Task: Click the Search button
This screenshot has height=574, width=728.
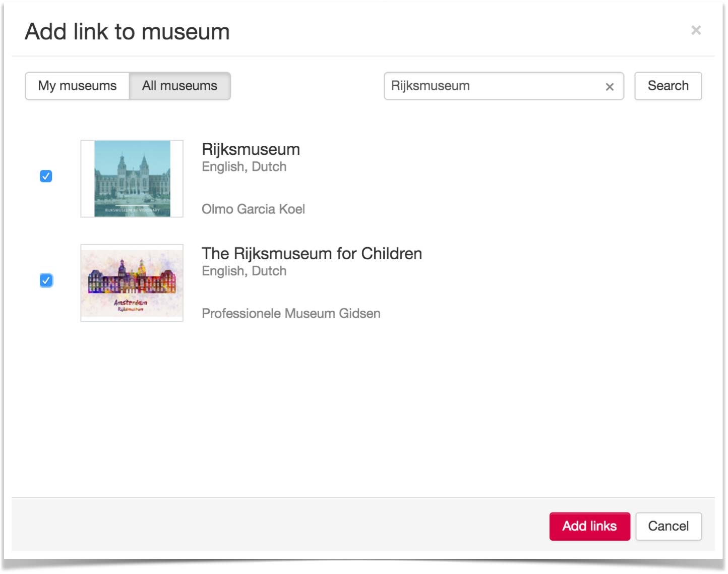Action: click(x=668, y=86)
